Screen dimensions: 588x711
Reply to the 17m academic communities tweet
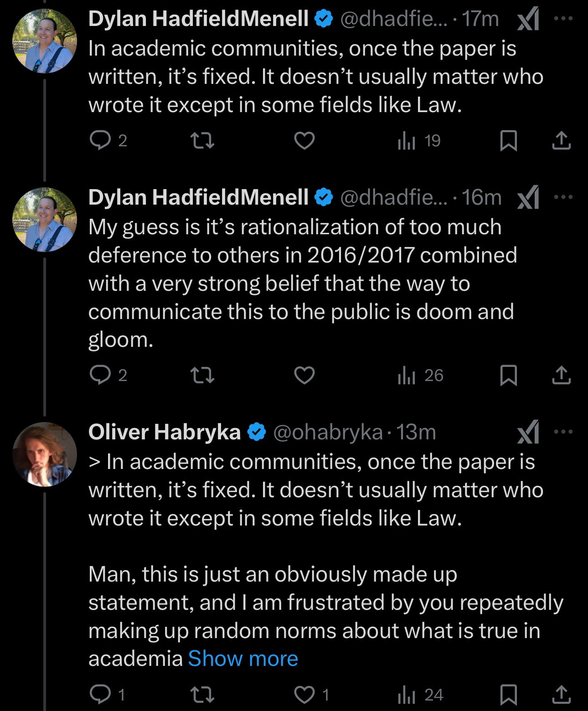coord(100,140)
